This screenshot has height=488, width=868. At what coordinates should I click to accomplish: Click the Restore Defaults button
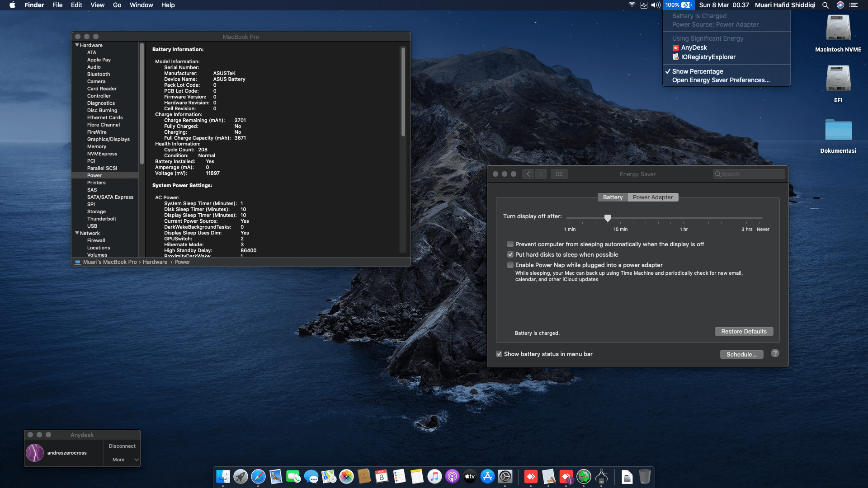pyautogui.click(x=744, y=331)
